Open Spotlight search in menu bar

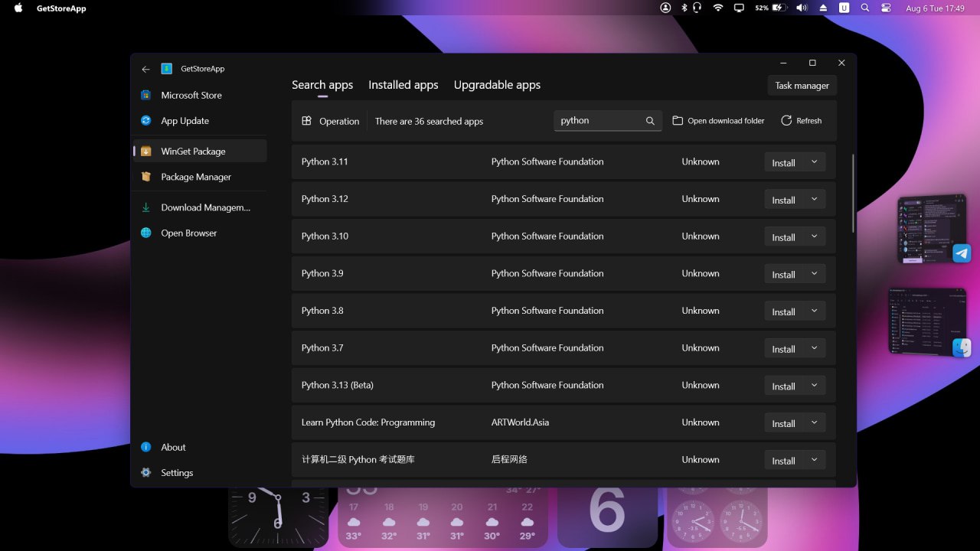(865, 8)
